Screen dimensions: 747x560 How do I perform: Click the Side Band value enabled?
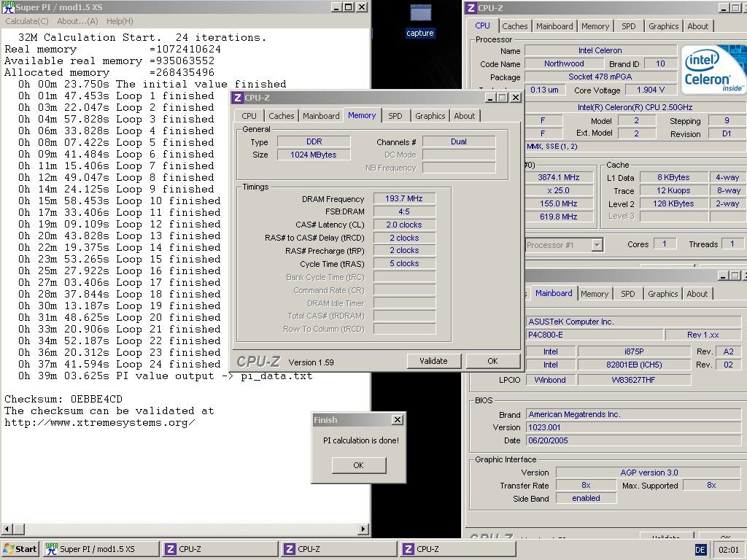pos(586,498)
